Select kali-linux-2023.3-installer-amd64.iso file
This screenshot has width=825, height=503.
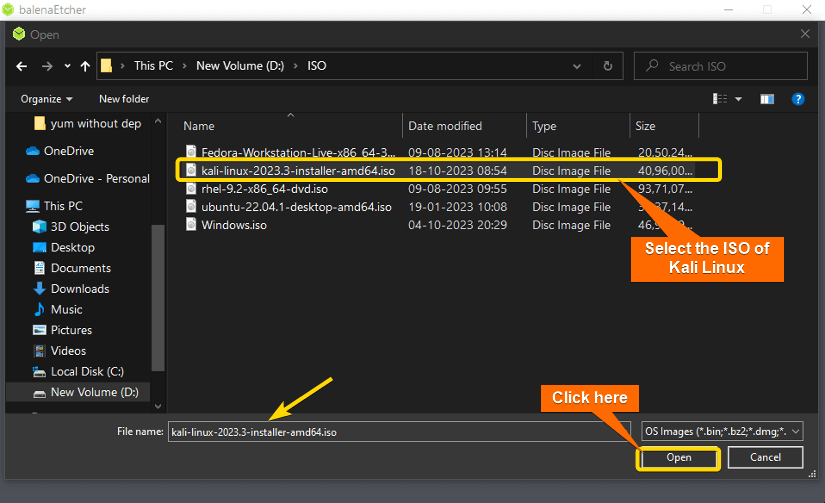point(298,170)
